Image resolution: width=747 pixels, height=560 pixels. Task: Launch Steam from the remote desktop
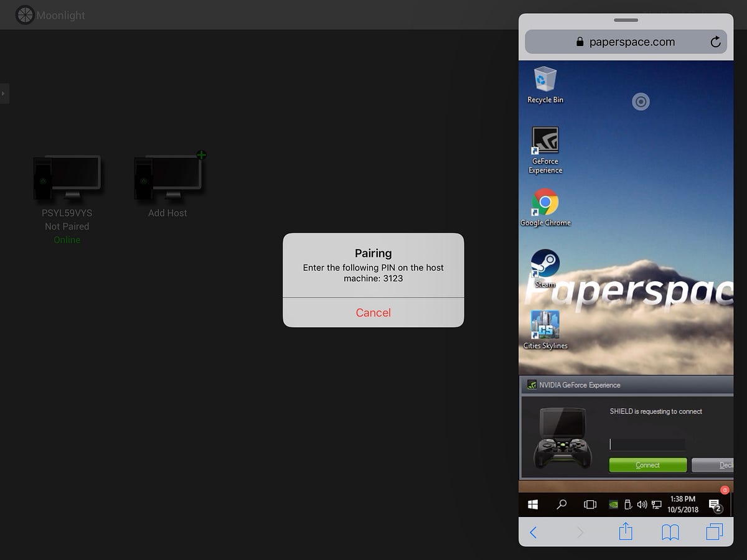click(545, 269)
